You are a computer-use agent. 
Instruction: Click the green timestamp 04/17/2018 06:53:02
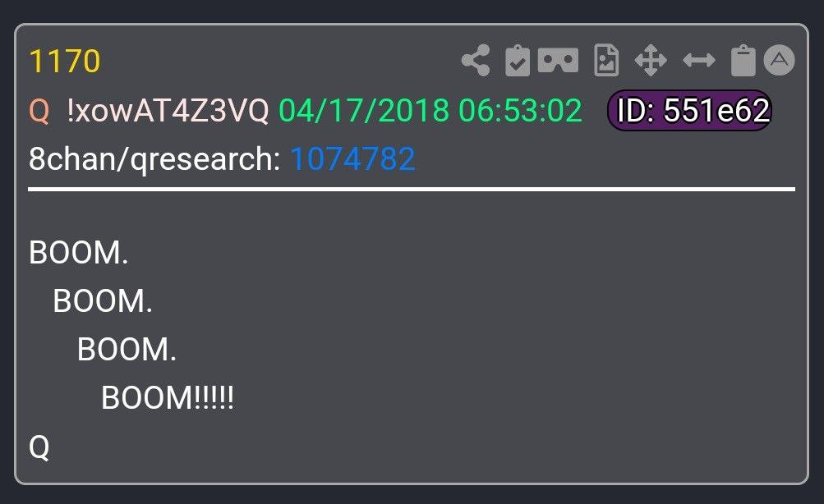pos(430,110)
